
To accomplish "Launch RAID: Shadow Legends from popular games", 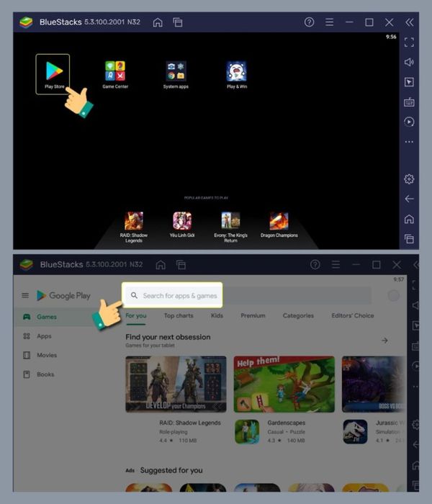I will [x=134, y=220].
